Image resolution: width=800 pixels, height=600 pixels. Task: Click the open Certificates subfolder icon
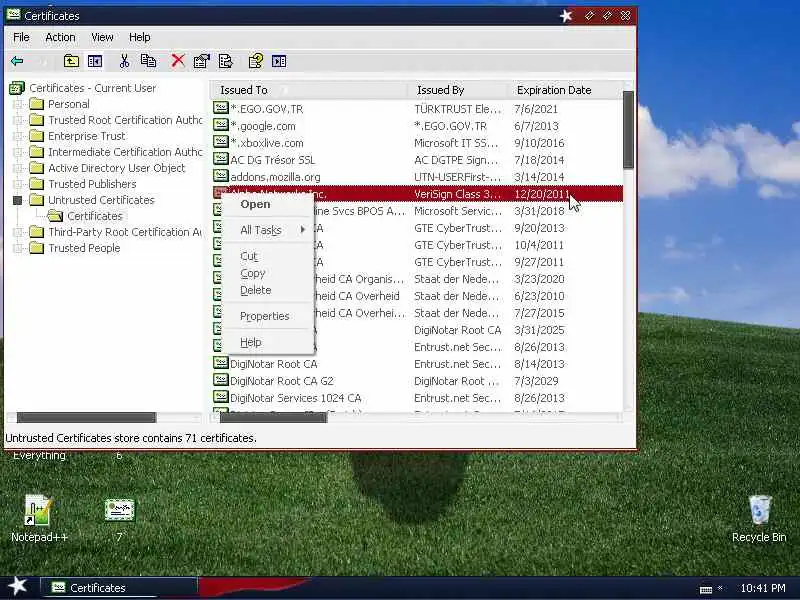[x=55, y=216]
